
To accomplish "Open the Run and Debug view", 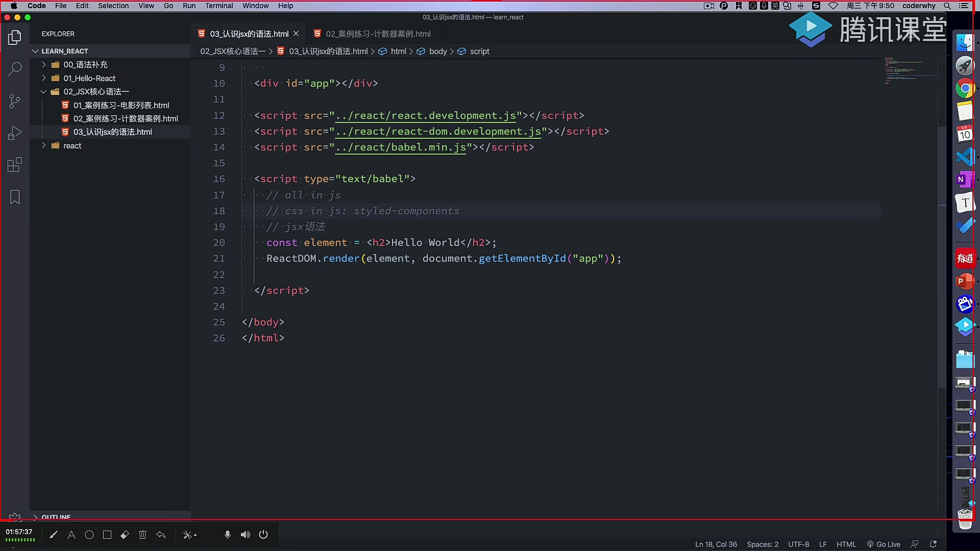I will (15, 133).
